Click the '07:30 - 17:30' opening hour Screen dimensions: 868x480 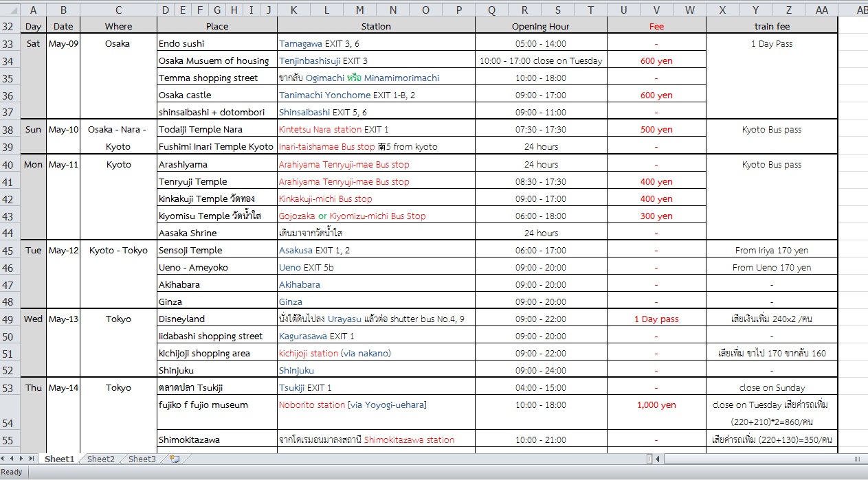(541, 129)
